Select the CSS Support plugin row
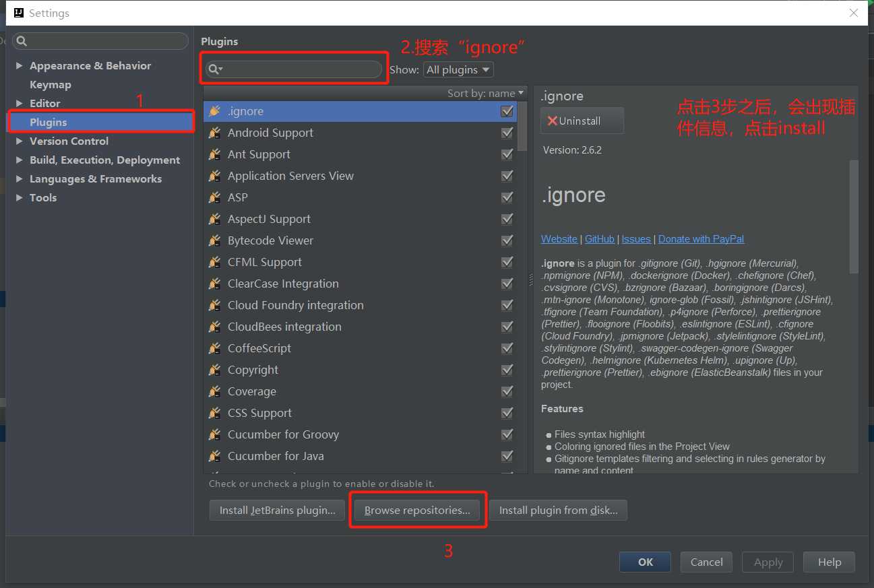Screen dimensions: 874x588 (x=360, y=413)
